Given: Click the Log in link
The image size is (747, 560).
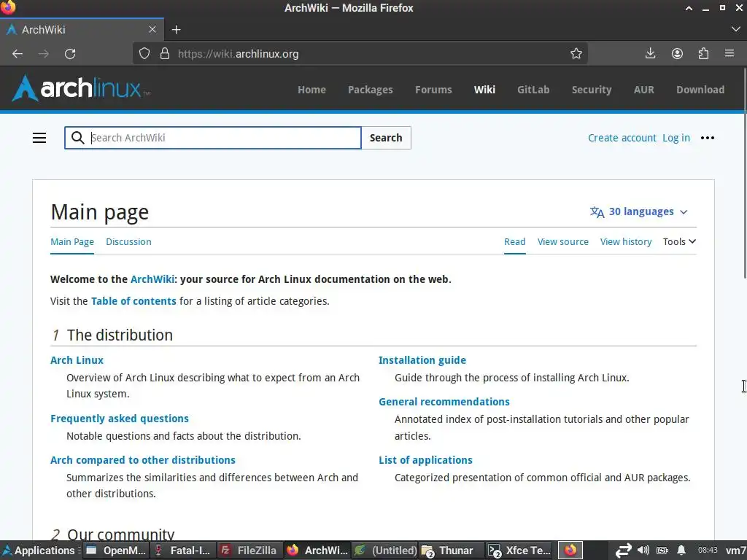Looking at the screenshot, I should coord(676,138).
